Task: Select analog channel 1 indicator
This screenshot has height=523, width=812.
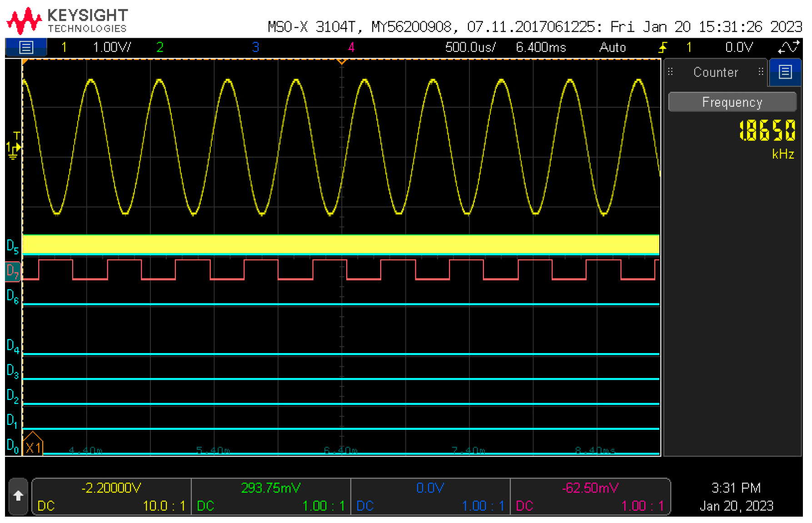Action: click(x=64, y=47)
